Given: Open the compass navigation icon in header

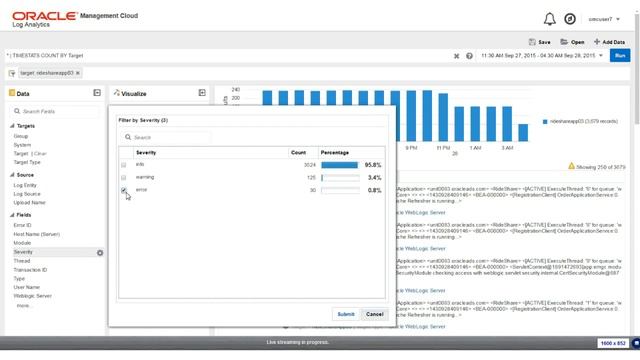Looking at the screenshot, I should pyautogui.click(x=570, y=19).
